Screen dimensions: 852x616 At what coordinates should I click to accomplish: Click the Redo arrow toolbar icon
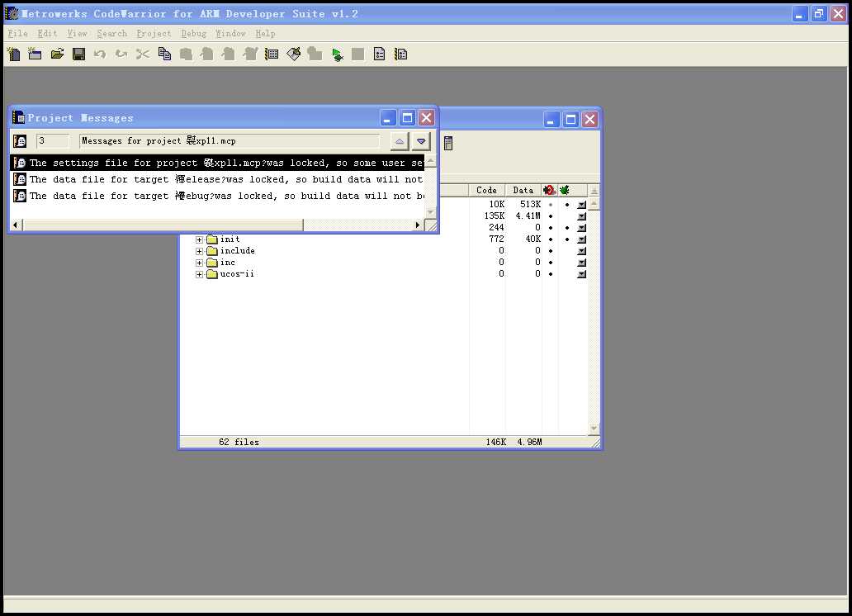tap(121, 54)
